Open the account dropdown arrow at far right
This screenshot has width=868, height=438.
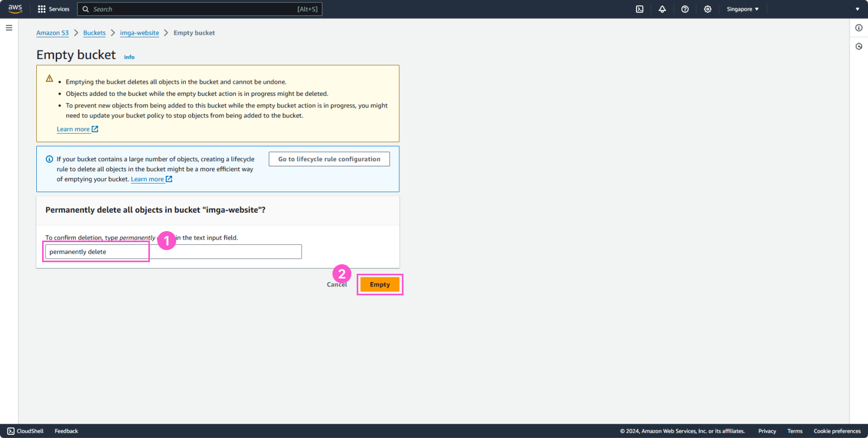857,9
